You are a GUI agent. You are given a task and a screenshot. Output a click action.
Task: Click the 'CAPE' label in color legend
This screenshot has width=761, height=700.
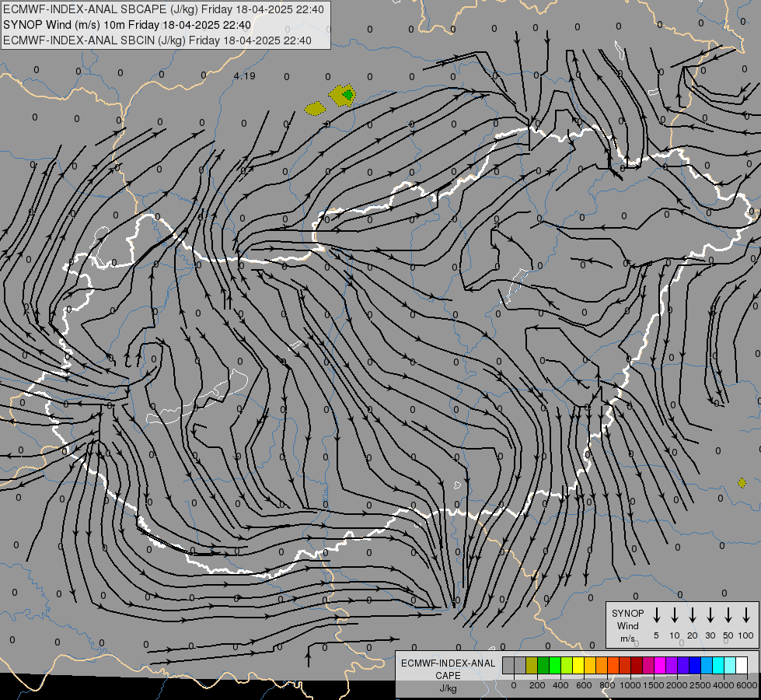point(448,676)
